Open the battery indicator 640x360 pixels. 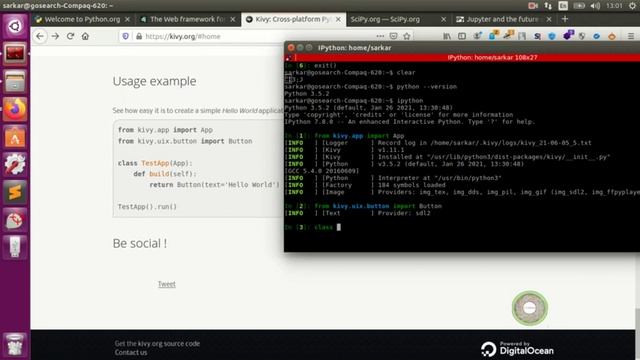579,6
